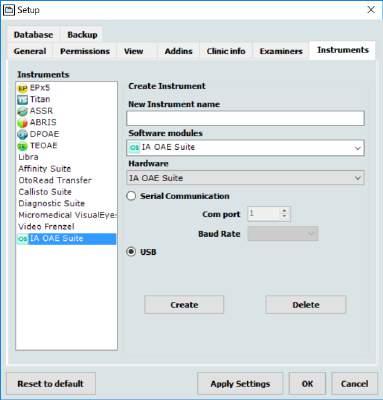Click the icon beside IA OAE Suite in list
383x400 pixels.
[x=22, y=239]
